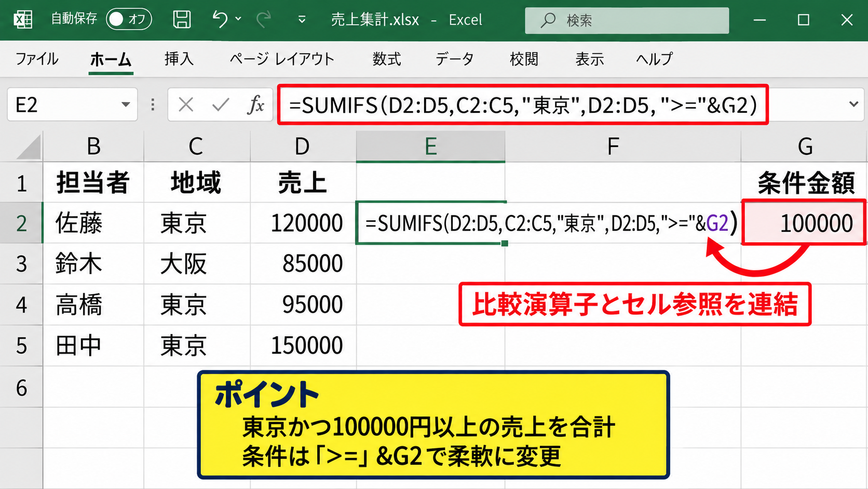The image size is (868, 489).
Task: Minimize the Excel window
Action: 760,20
